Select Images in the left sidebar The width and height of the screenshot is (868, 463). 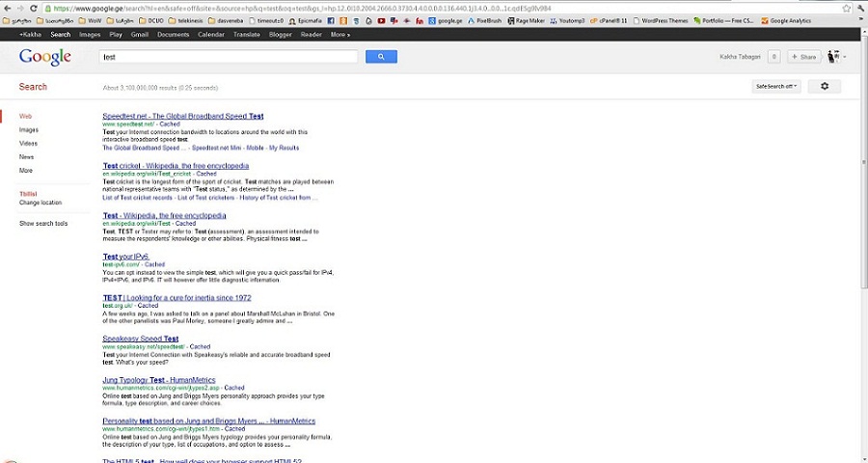(29, 130)
